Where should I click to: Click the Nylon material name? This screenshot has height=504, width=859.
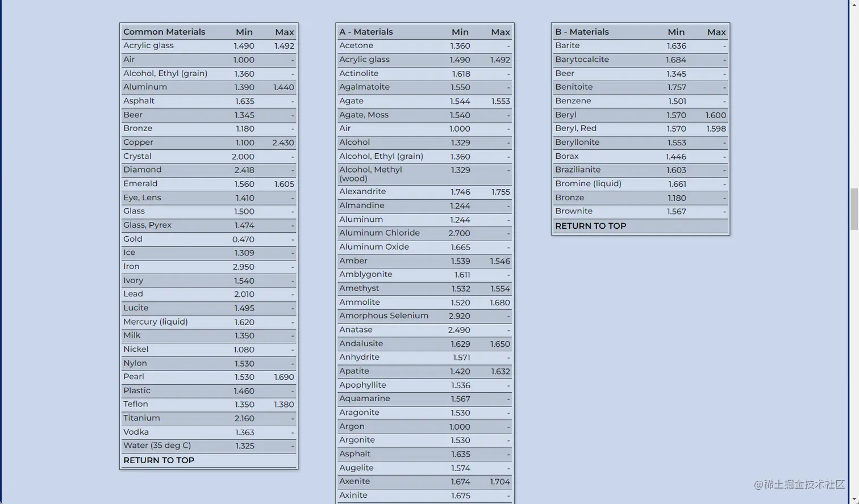tap(135, 363)
